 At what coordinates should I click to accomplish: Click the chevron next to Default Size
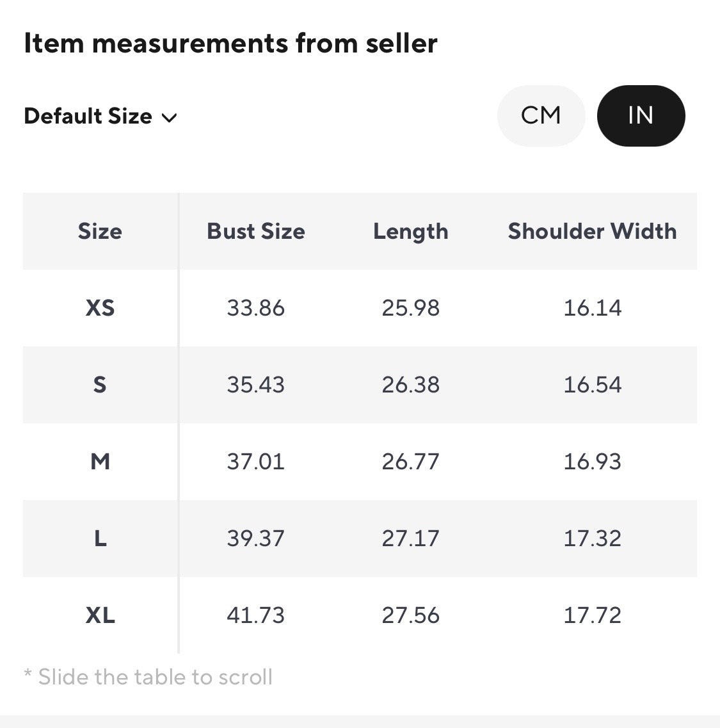tap(170, 118)
